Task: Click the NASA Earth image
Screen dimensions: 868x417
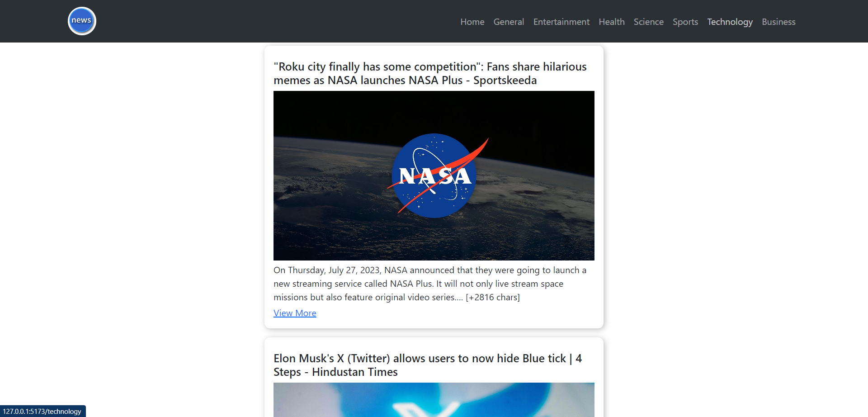Action: [434, 175]
